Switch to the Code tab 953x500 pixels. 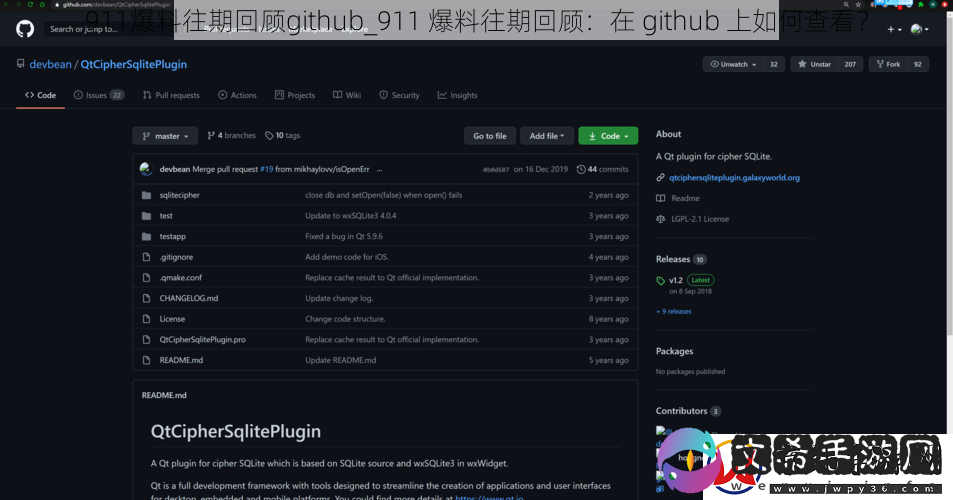[40, 95]
